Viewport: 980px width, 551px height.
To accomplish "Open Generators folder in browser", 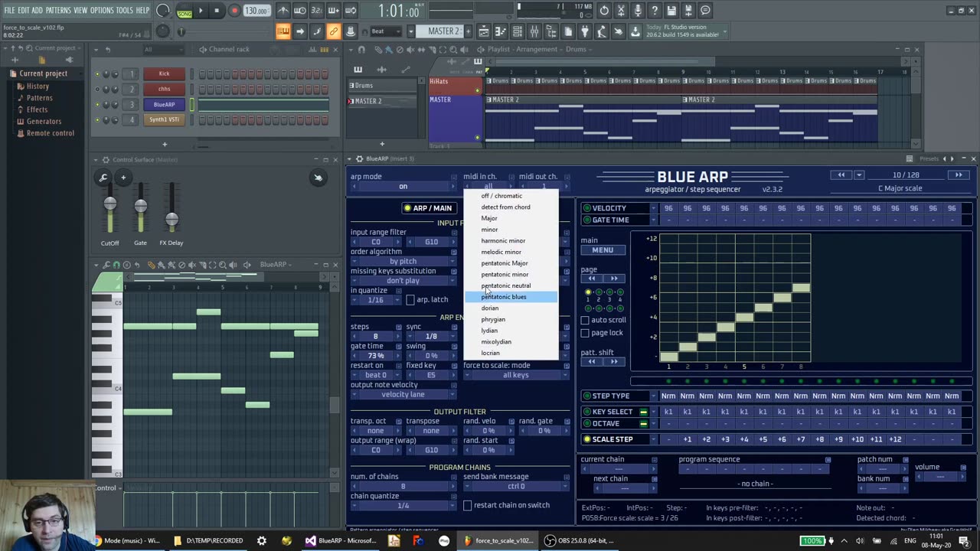I will pyautogui.click(x=44, y=121).
